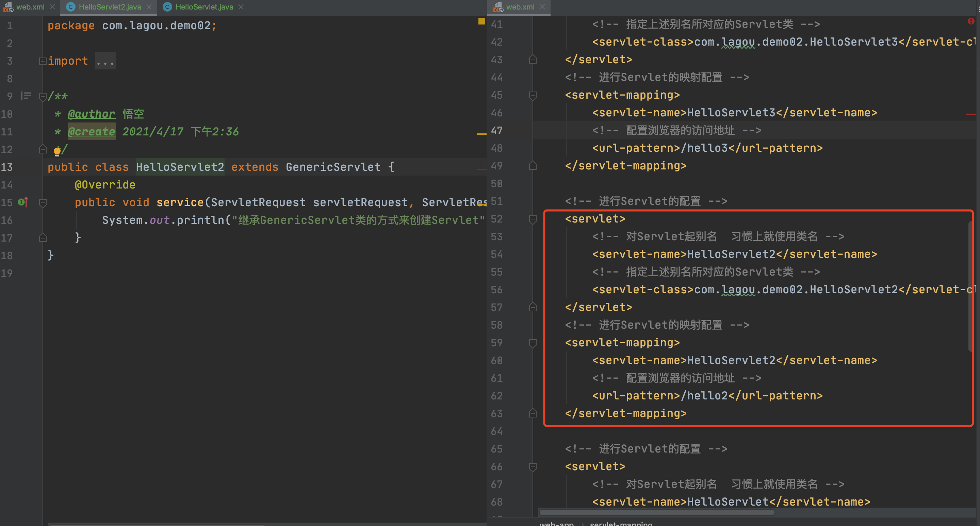Click line number 13 in left gutter

click(x=7, y=167)
